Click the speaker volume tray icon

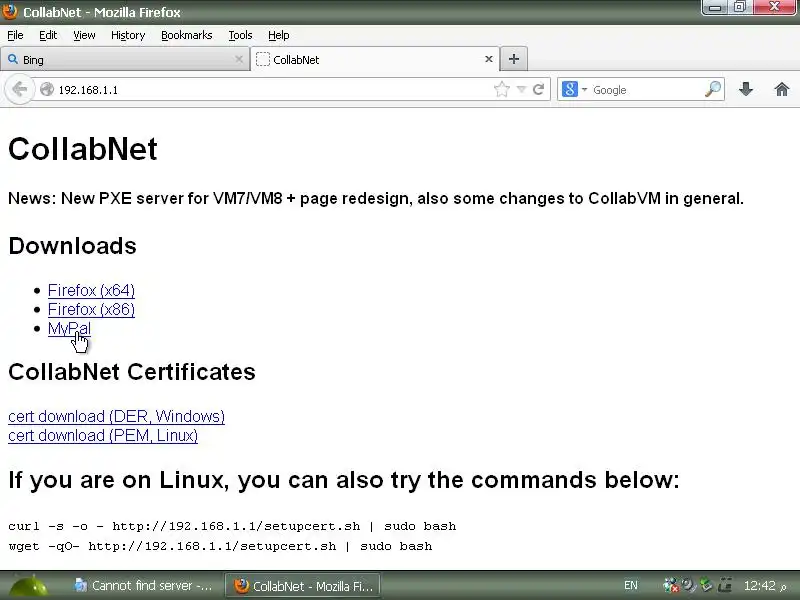pos(689,585)
